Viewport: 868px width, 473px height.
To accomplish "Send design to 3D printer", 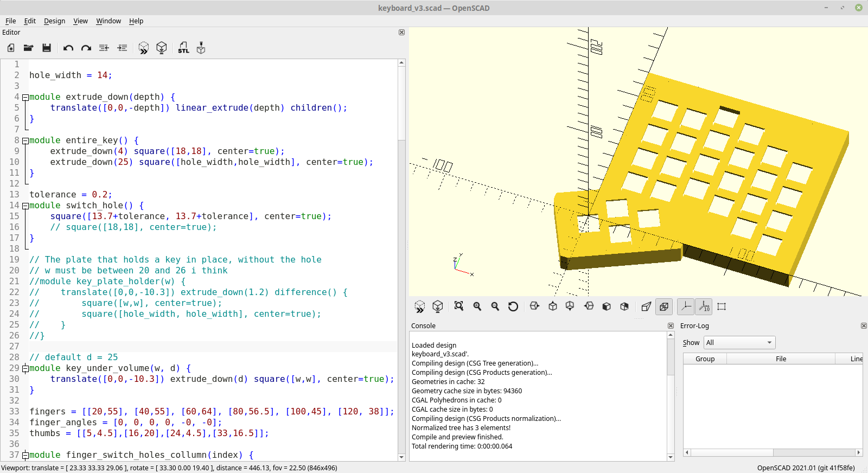I will 201,48.
